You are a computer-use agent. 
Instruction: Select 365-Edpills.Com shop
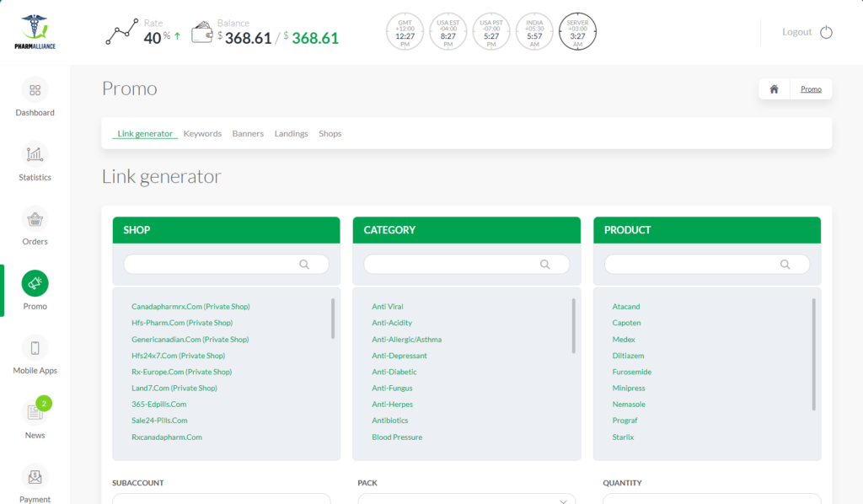(159, 405)
